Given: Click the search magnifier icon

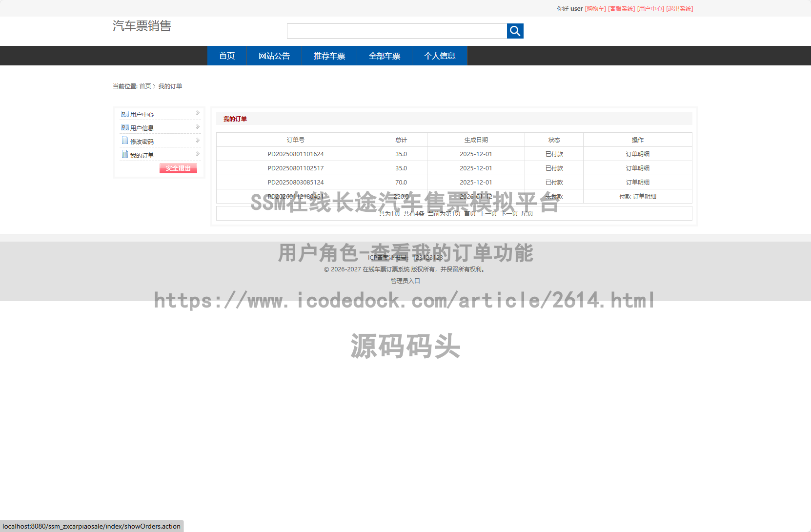Looking at the screenshot, I should (515, 31).
